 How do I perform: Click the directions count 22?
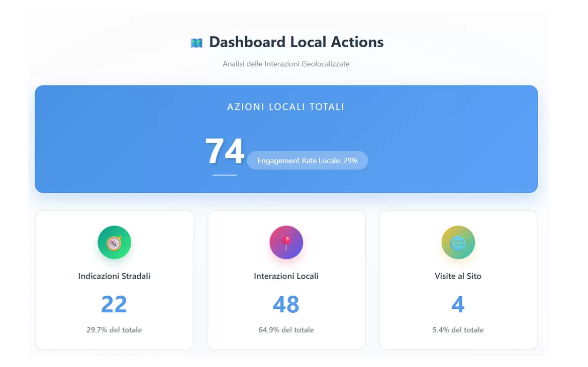(x=114, y=304)
